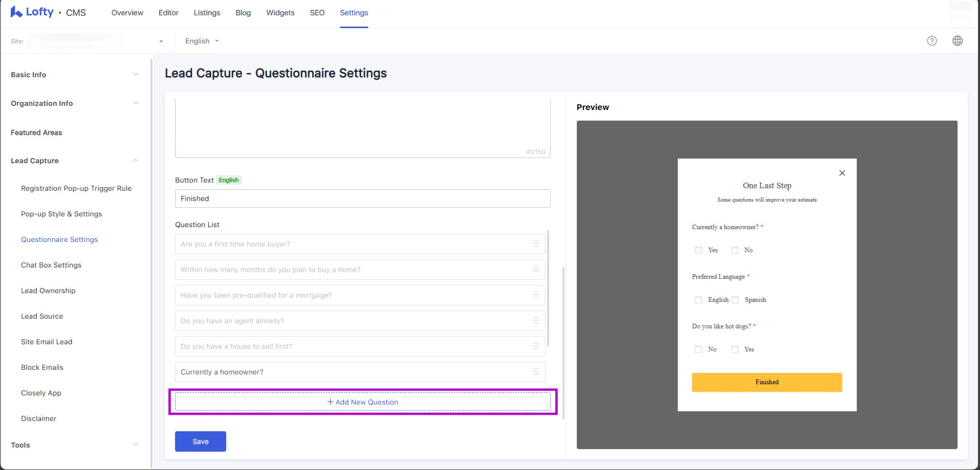The height and width of the screenshot is (470, 980).
Task: Click the globe icon in top right
Action: [x=957, y=41]
